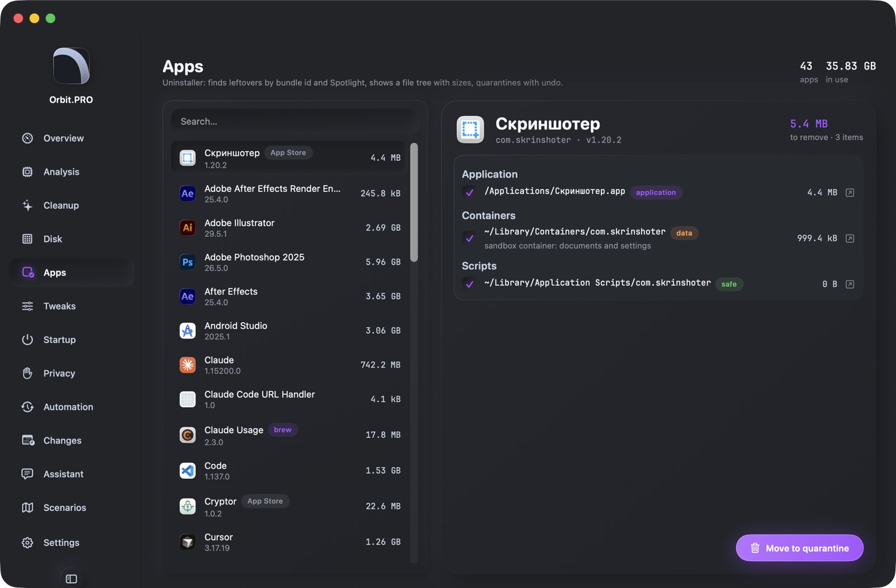Select the Claude Code URL Handler row
The width and height of the screenshot is (896, 588).
[290, 399]
